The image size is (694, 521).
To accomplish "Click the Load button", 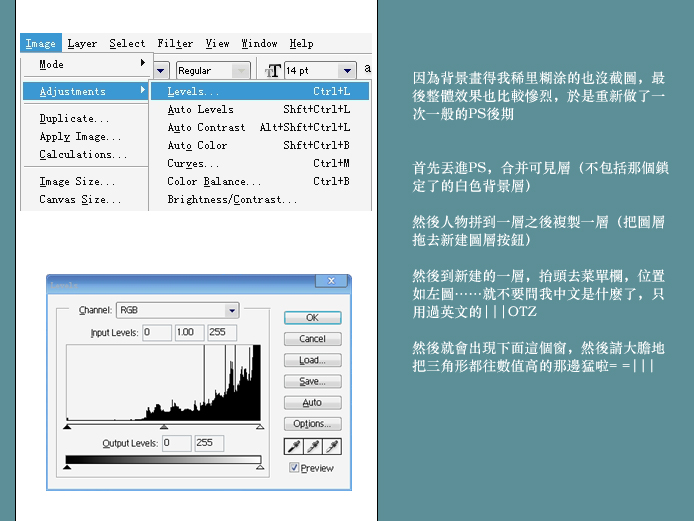I will pos(312,360).
